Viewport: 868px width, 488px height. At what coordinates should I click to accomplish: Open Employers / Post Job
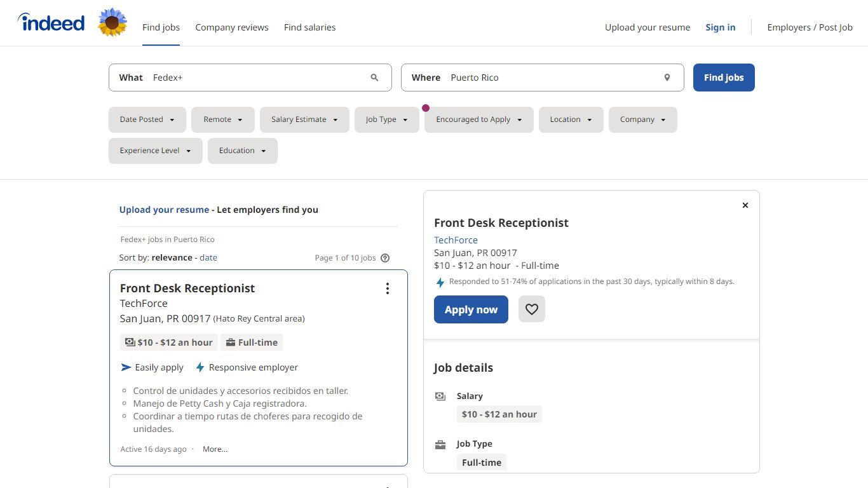(x=810, y=27)
